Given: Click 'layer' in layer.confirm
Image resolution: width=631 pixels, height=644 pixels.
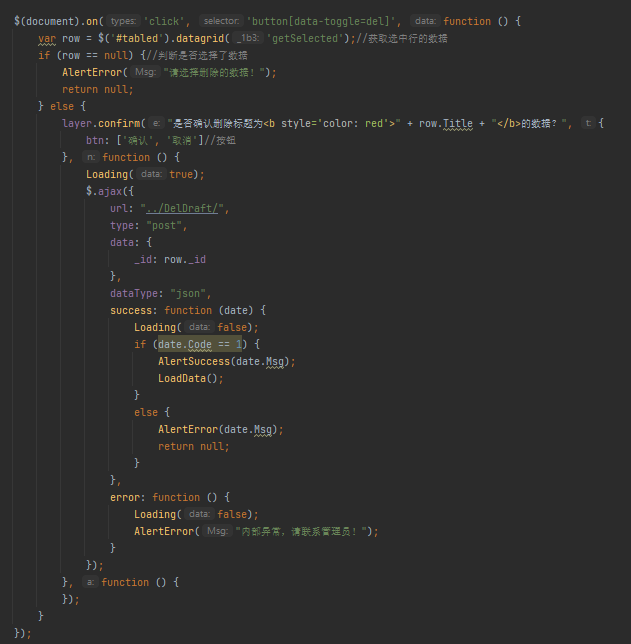Looking at the screenshot, I should (x=77, y=124).
